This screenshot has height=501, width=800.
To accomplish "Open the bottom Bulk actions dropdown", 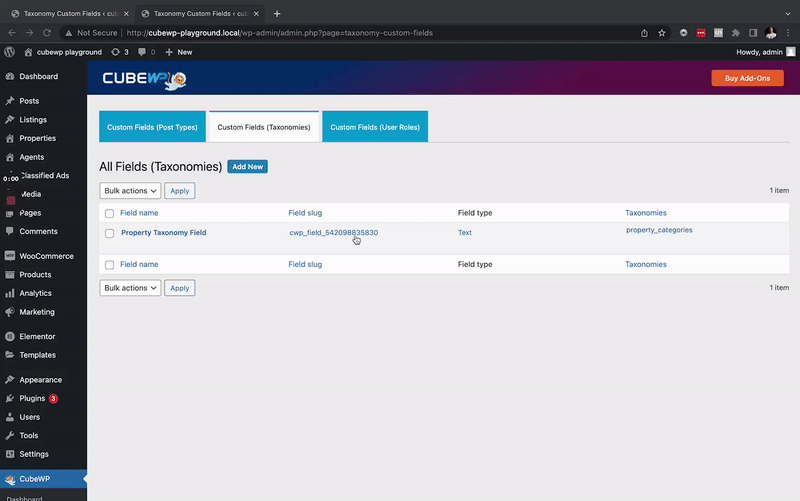I will click(130, 288).
